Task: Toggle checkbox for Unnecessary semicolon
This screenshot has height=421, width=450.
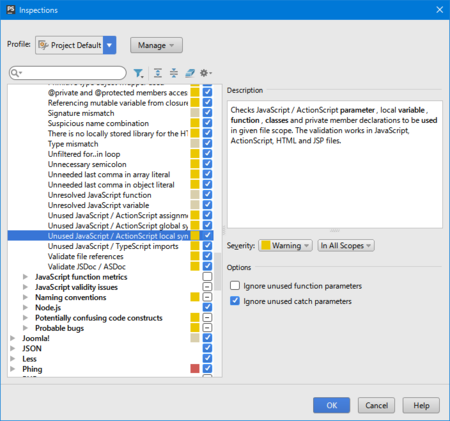Action: tap(207, 164)
